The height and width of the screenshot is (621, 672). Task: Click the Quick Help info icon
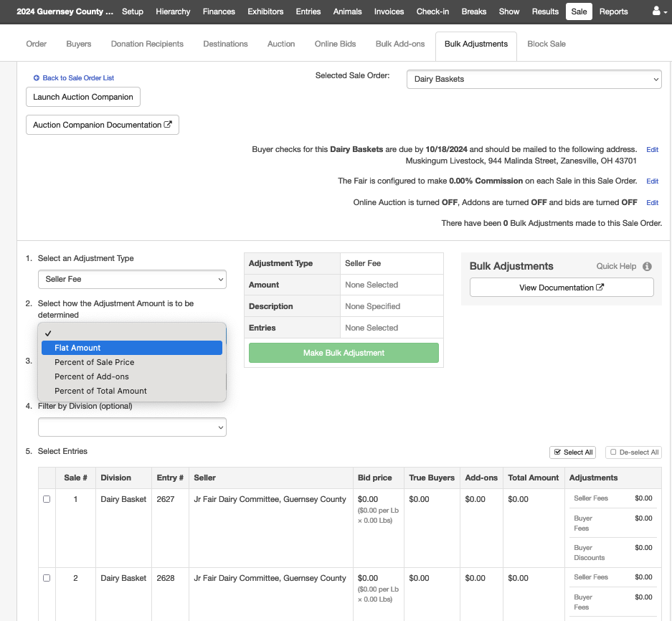647,267
